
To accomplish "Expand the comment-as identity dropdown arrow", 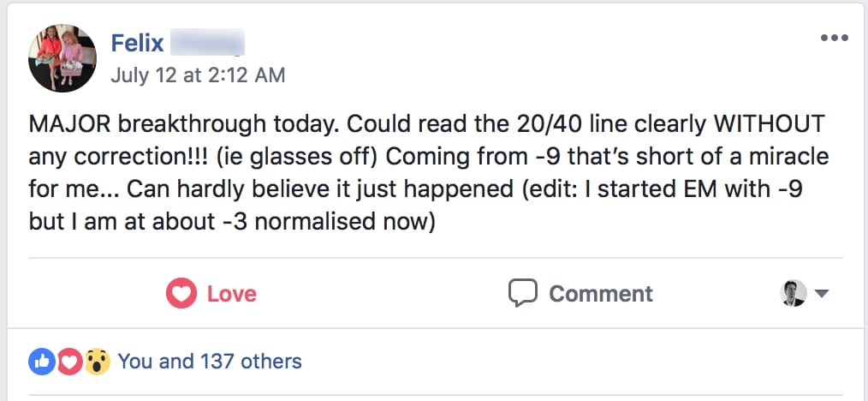I will (822, 294).
